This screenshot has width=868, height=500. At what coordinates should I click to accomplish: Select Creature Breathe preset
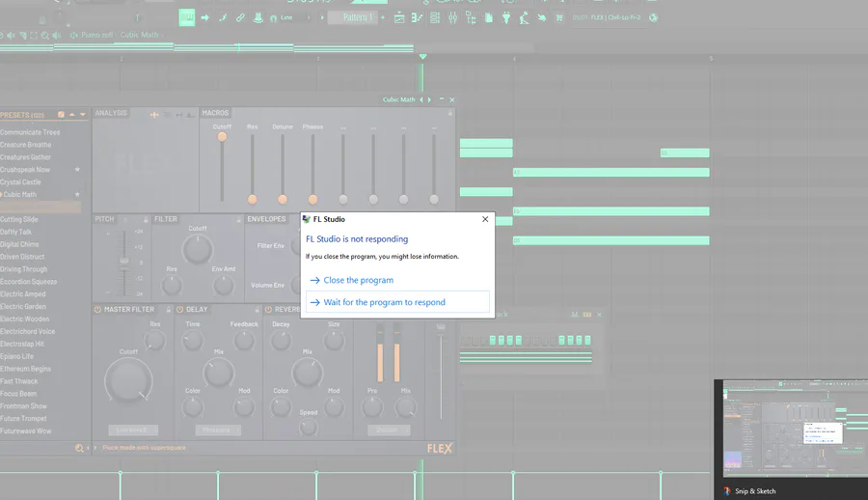[25, 145]
